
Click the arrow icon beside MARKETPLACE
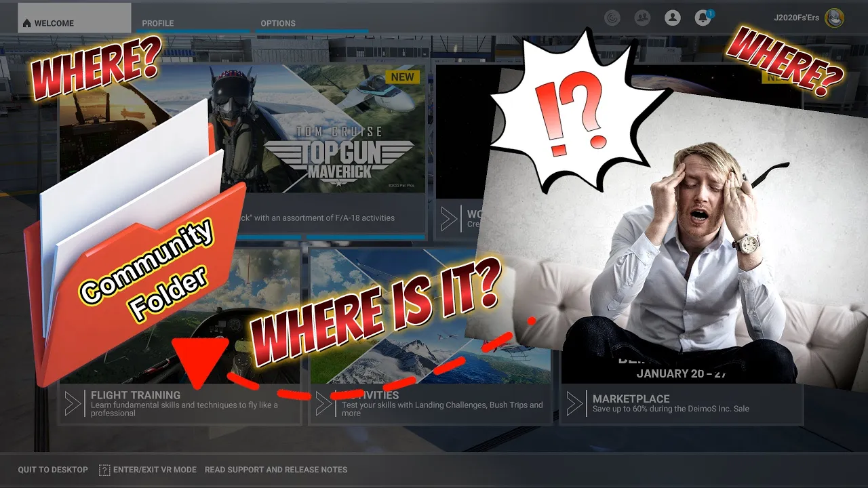pos(575,404)
